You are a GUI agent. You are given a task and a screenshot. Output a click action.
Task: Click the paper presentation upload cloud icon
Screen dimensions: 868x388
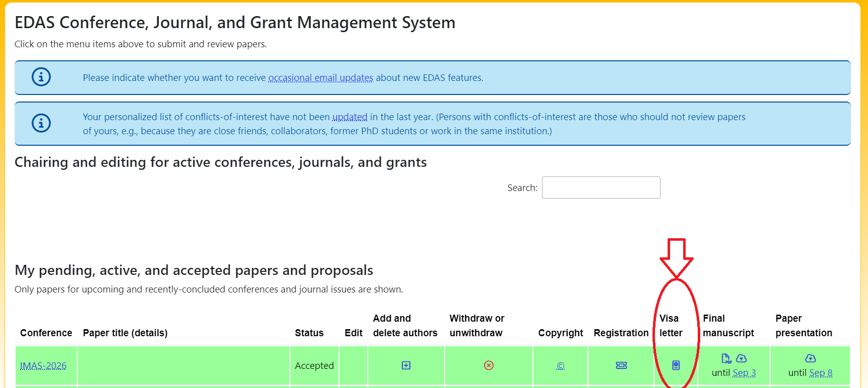(x=810, y=358)
